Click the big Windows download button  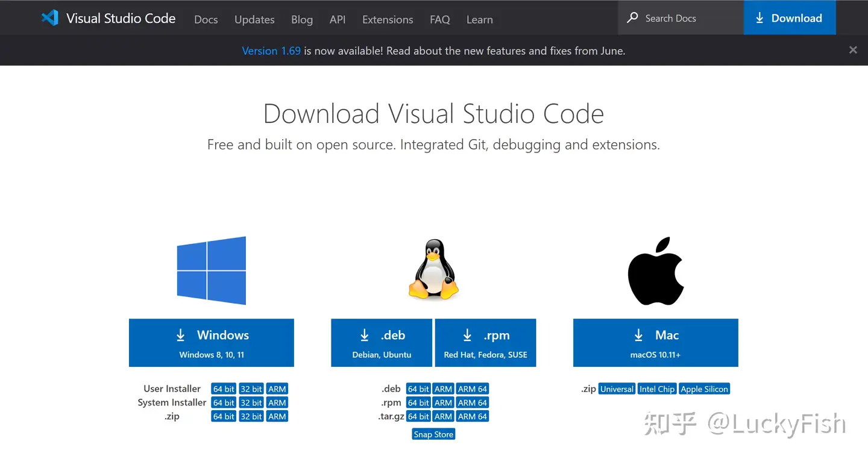(212, 343)
